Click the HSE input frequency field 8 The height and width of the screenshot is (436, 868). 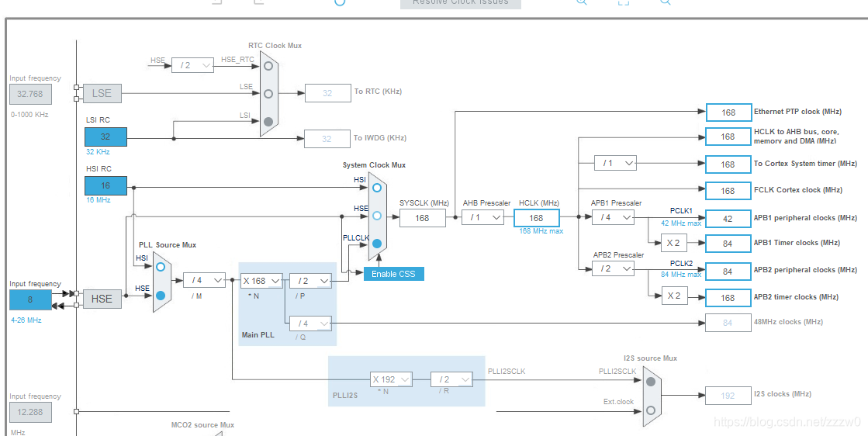coord(30,299)
